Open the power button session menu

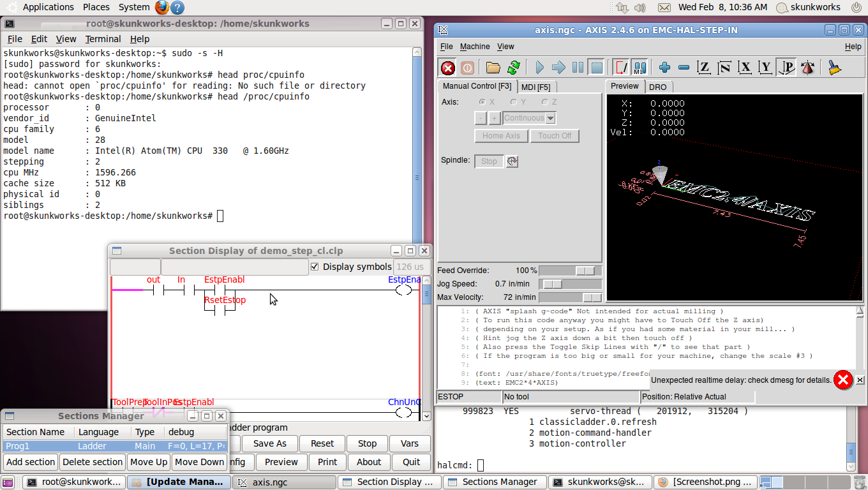tap(856, 8)
